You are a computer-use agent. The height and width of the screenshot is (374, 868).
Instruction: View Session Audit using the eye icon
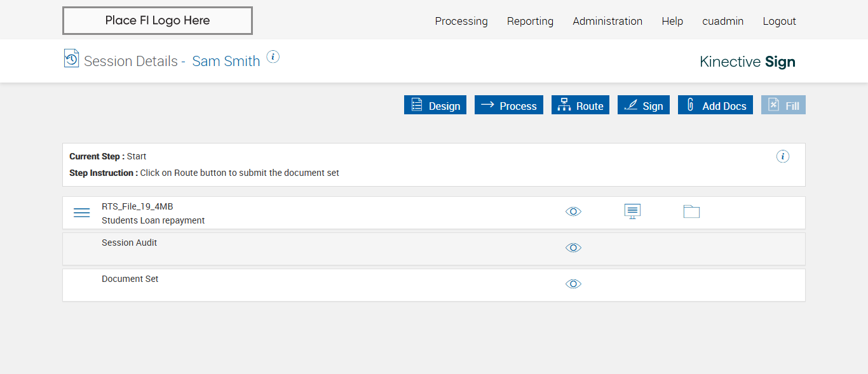[573, 248]
